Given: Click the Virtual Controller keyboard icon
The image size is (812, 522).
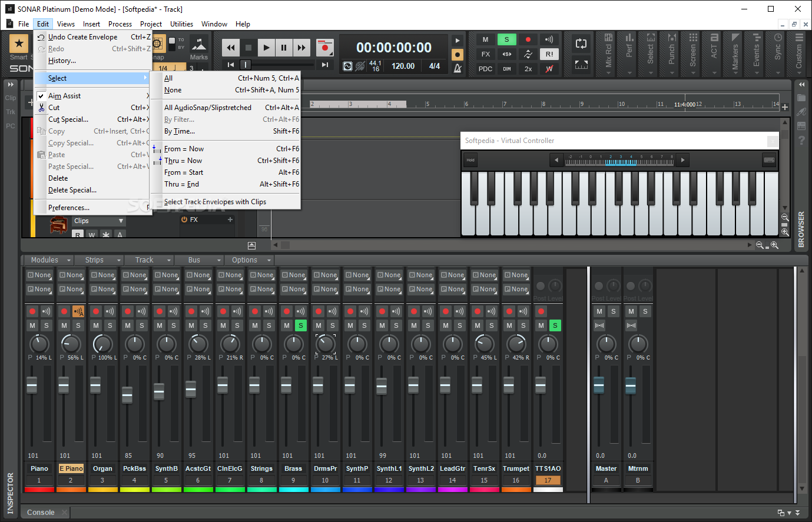Looking at the screenshot, I should [769, 160].
